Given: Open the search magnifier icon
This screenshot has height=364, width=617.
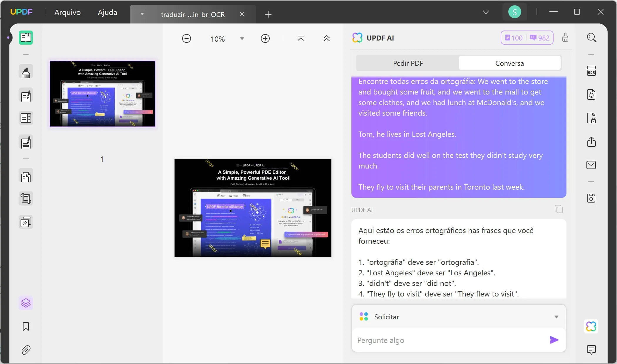Looking at the screenshot, I should (x=591, y=38).
